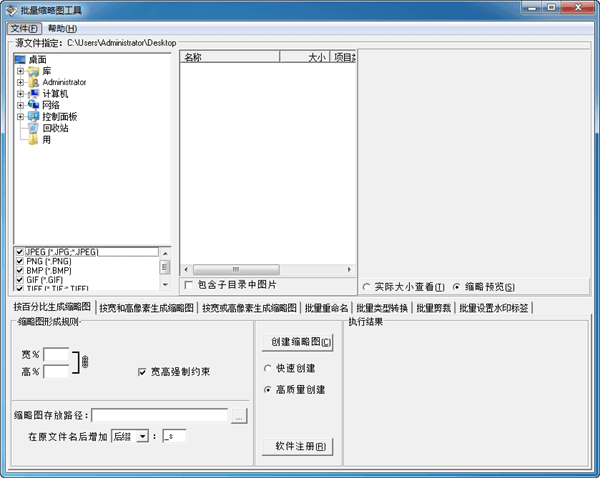
Task: Select the 计算机 (Computer) icon in tree
Action: (34, 94)
